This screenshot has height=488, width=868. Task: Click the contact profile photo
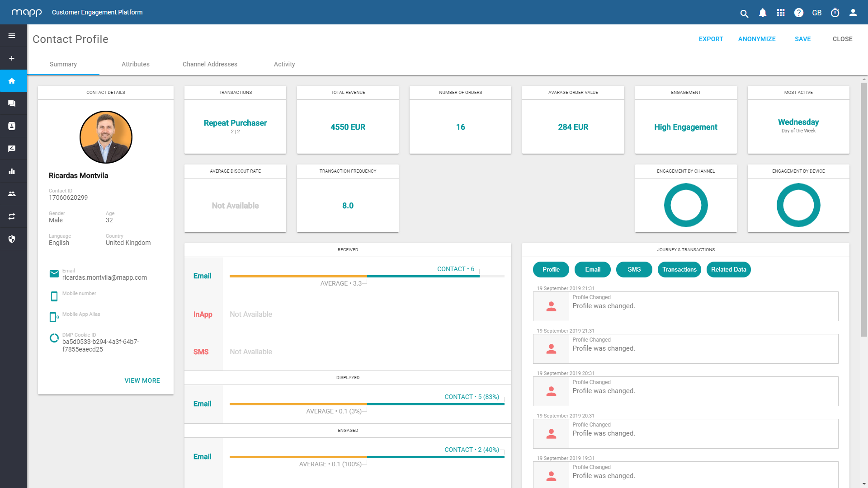pos(106,137)
